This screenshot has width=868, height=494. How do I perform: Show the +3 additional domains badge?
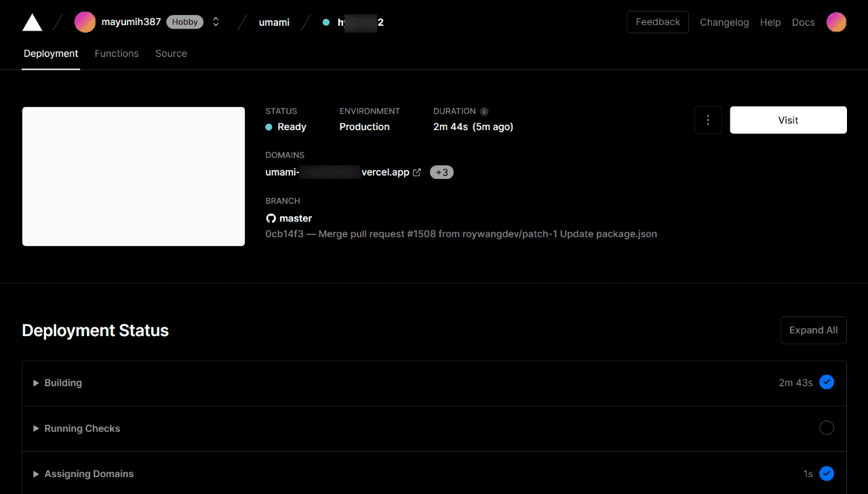441,173
